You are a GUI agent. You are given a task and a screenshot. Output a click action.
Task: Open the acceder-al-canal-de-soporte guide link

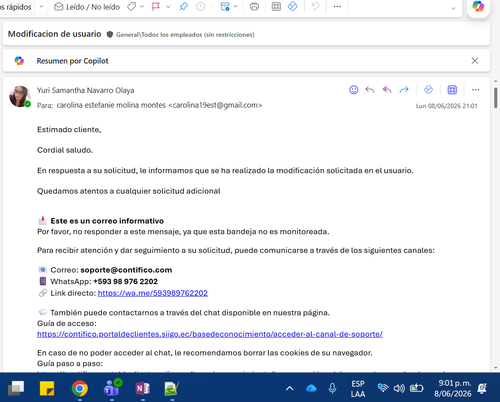point(210,334)
